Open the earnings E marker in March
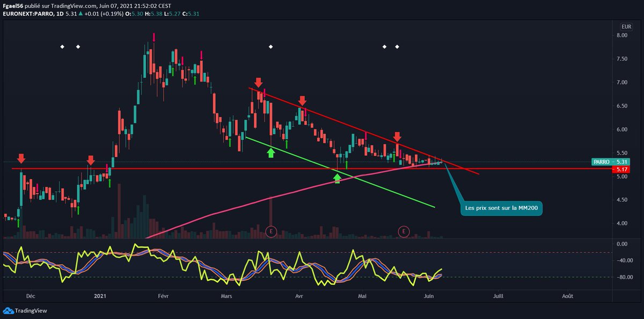 271,231
